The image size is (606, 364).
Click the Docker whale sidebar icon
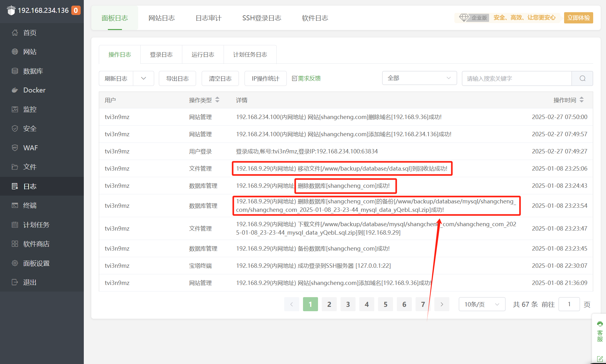pyautogui.click(x=15, y=90)
